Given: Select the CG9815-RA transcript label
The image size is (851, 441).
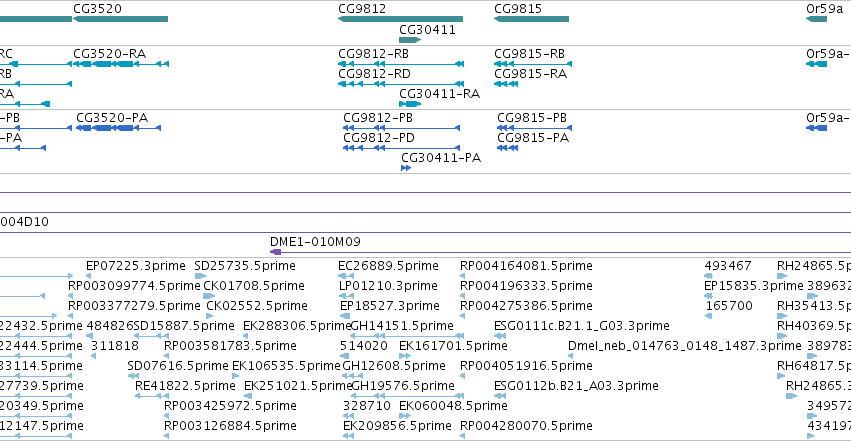Looking at the screenshot, I should 530,74.
